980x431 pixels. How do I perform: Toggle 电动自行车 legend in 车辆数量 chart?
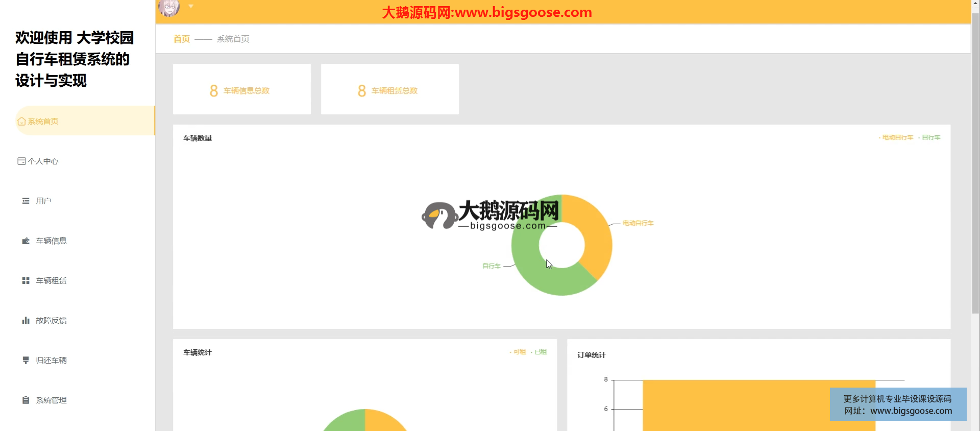(897, 137)
